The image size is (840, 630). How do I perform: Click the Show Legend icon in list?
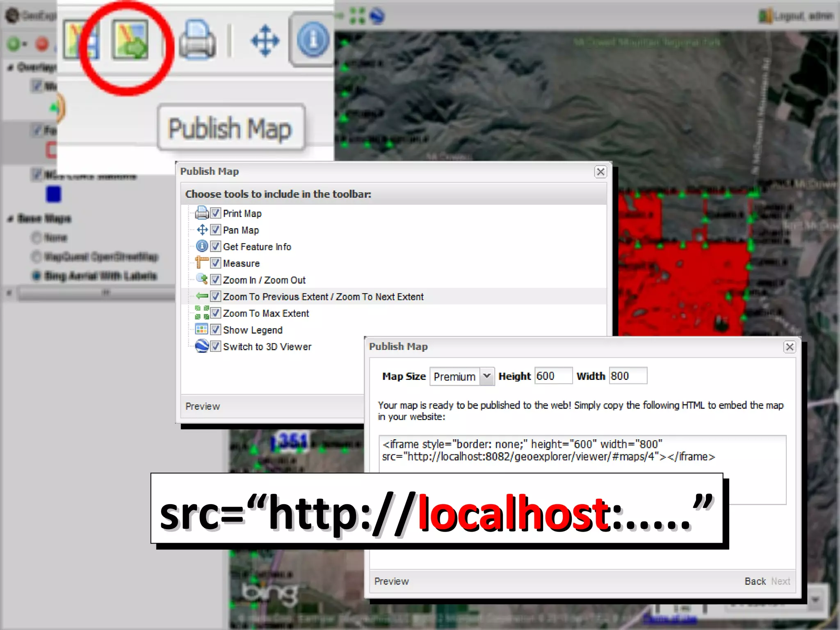click(x=202, y=329)
